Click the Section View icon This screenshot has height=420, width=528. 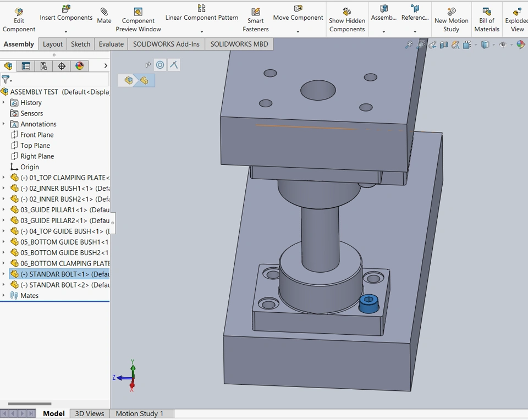click(444, 45)
